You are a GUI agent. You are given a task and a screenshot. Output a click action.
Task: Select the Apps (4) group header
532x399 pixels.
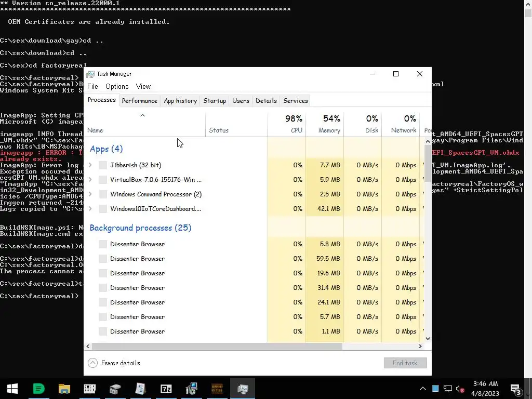[x=106, y=149]
